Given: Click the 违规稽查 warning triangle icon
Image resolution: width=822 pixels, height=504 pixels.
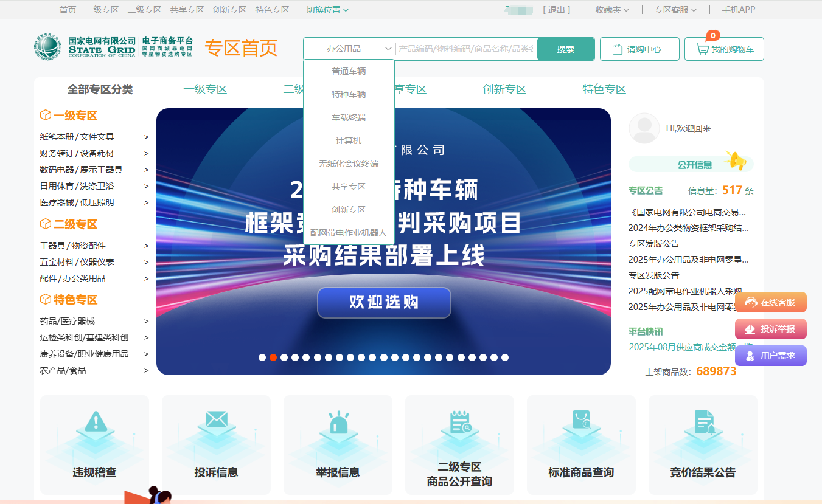Looking at the screenshot, I should point(94,421).
